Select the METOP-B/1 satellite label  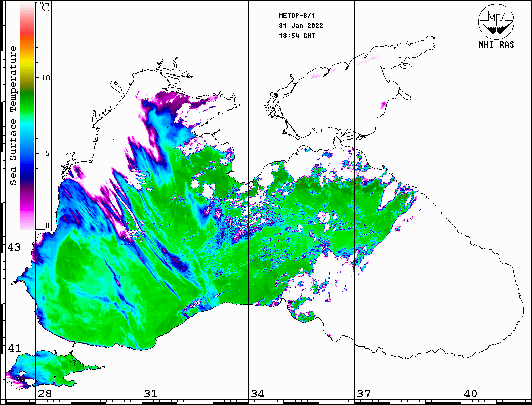(x=297, y=16)
